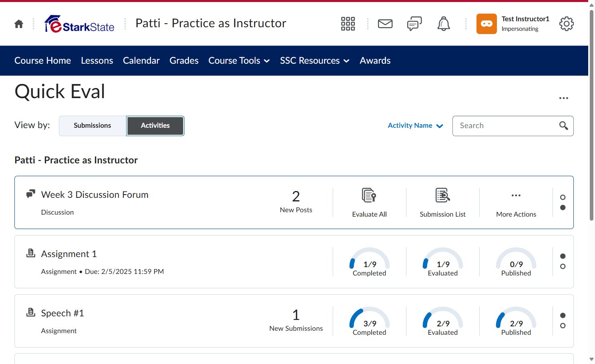The width and height of the screenshot is (595, 364).
Task: Open the Lessons tab
Action: (x=97, y=60)
